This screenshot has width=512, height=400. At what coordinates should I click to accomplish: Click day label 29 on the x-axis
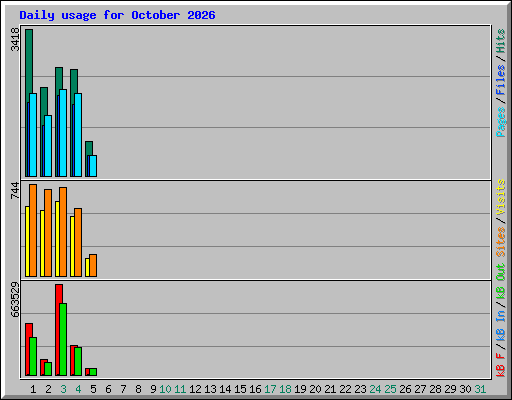450,389
